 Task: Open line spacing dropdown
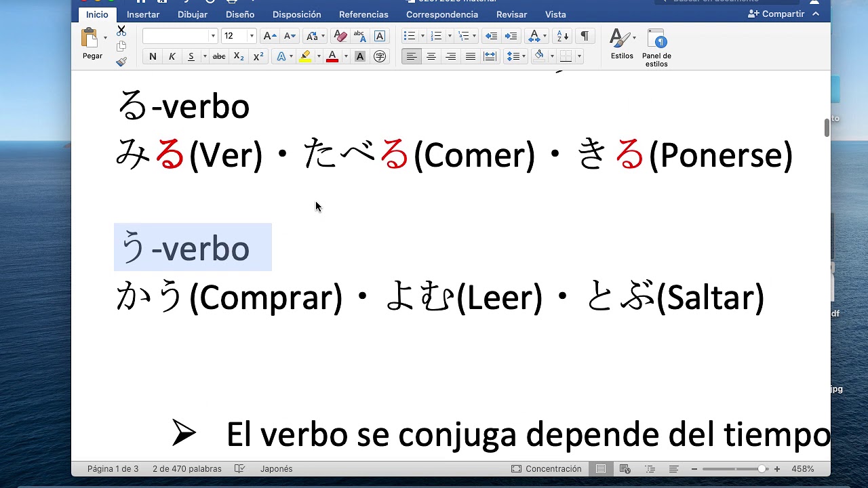pos(516,56)
